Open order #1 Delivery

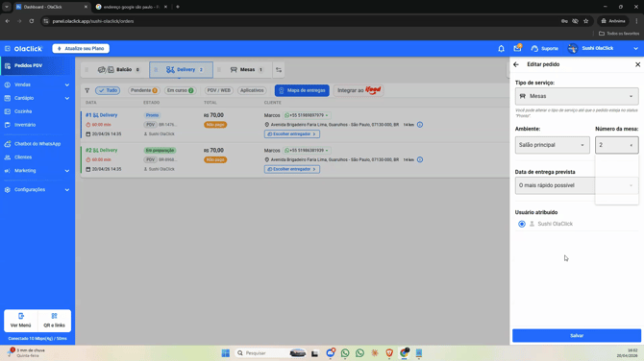[102, 115]
